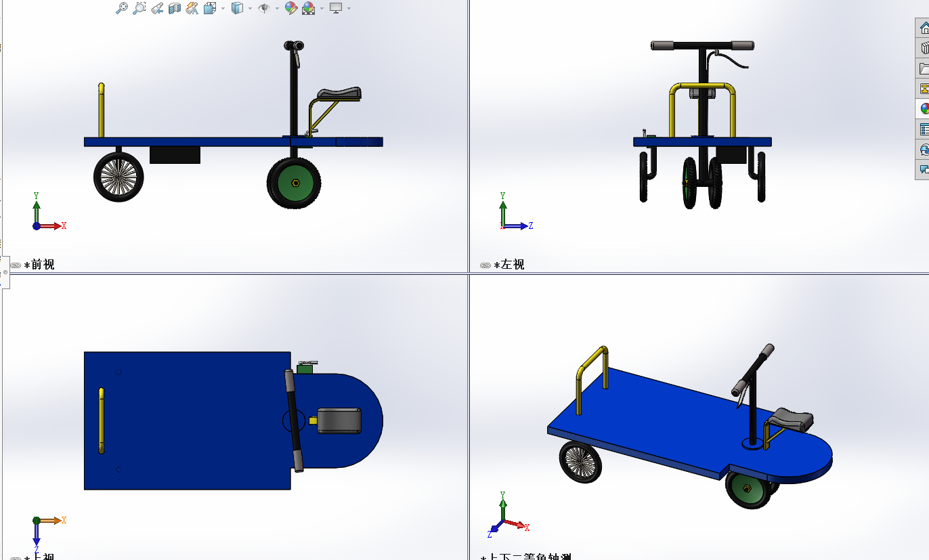Viewport: 929px width, 560px height.
Task: Click the View Settings monitor icon
Action: (336, 8)
